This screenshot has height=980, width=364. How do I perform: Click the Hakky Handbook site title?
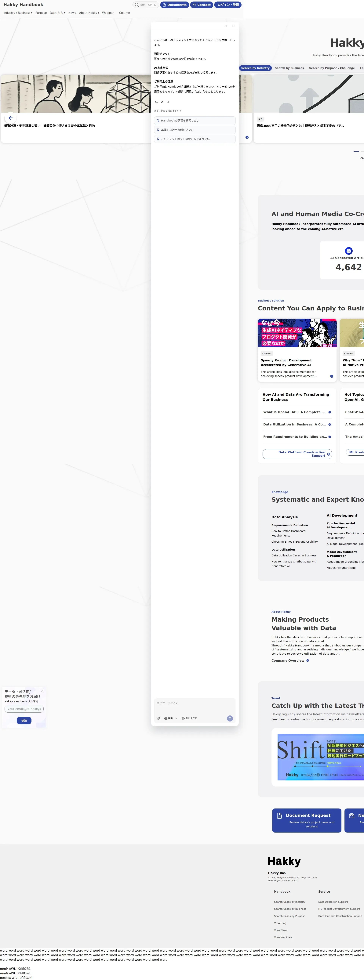coord(23,5)
